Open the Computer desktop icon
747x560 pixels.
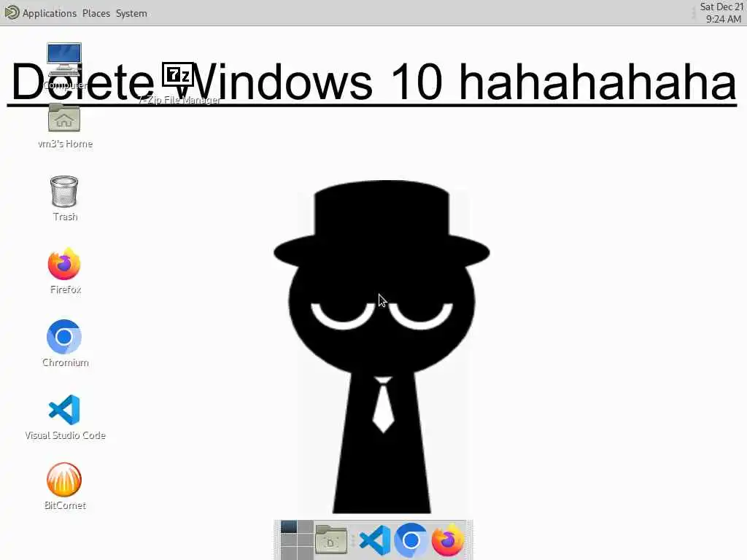pos(64,60)
